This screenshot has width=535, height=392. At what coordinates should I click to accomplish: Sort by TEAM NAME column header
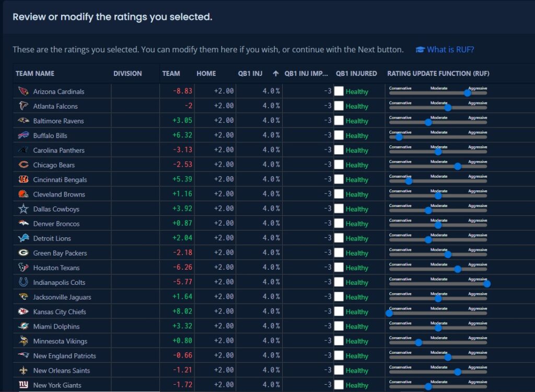pos(35,73)
